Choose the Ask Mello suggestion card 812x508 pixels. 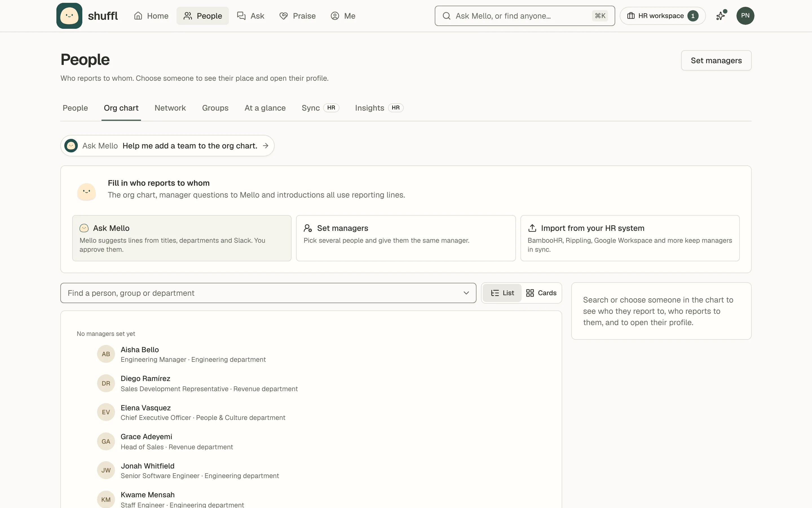[x=182, y=238]
